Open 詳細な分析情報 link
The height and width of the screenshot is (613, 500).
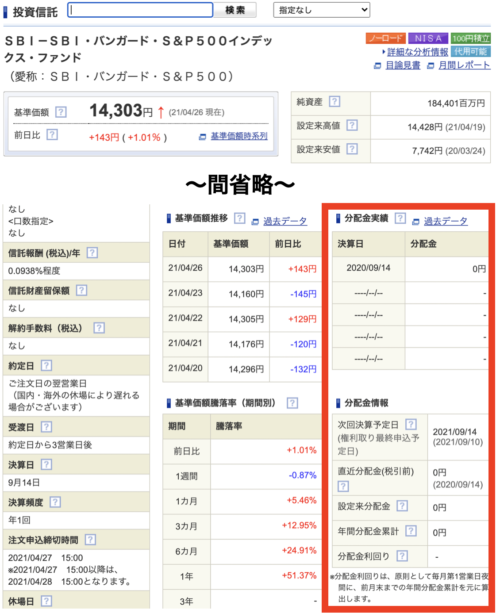click(x=417, y=52)
